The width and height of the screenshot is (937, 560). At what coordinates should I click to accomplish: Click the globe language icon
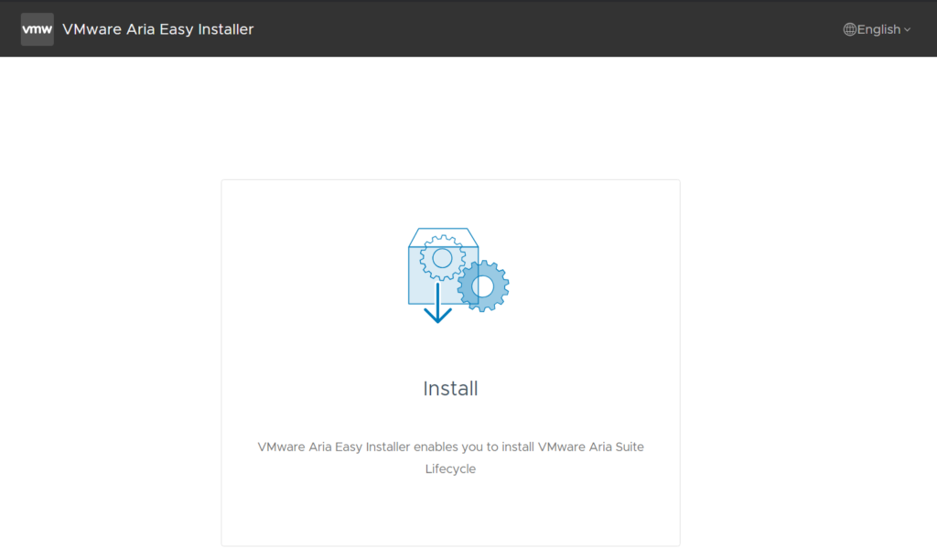[849, 29]
